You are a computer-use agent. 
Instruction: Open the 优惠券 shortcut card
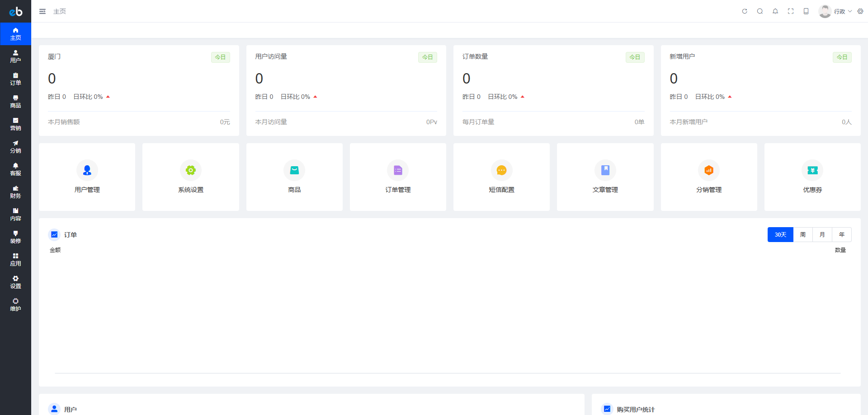point(812,177)
